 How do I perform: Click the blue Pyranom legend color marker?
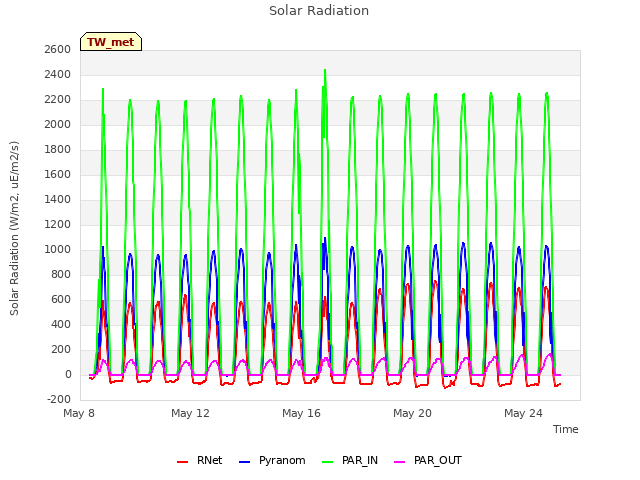244,462
